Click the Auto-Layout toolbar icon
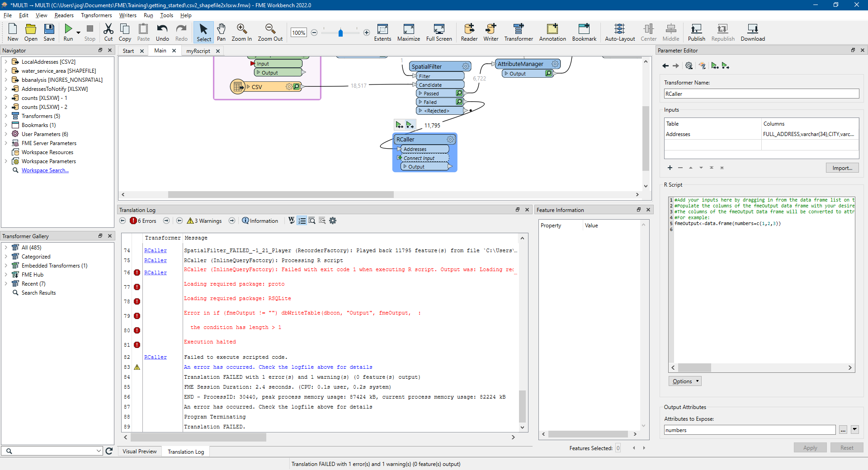The width and height of the screenshot is (868, 470). 620,33
